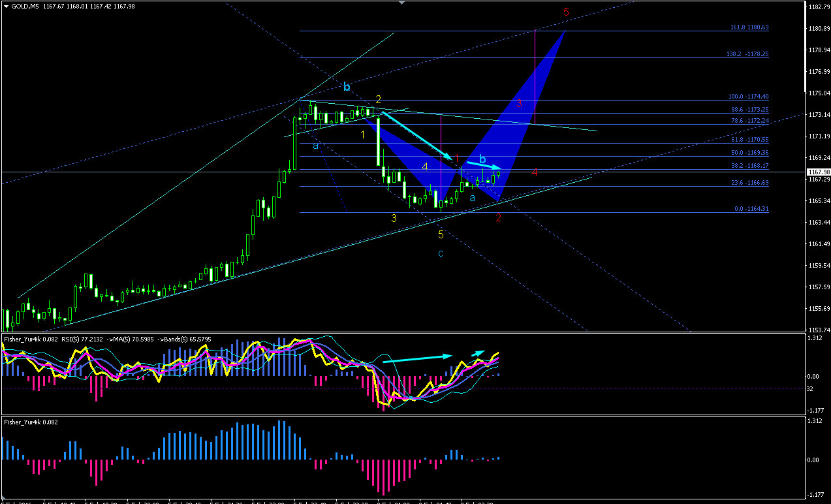
Task: Select the 138.2 -1178.25 Fibonacci level label
Action: 747,55
